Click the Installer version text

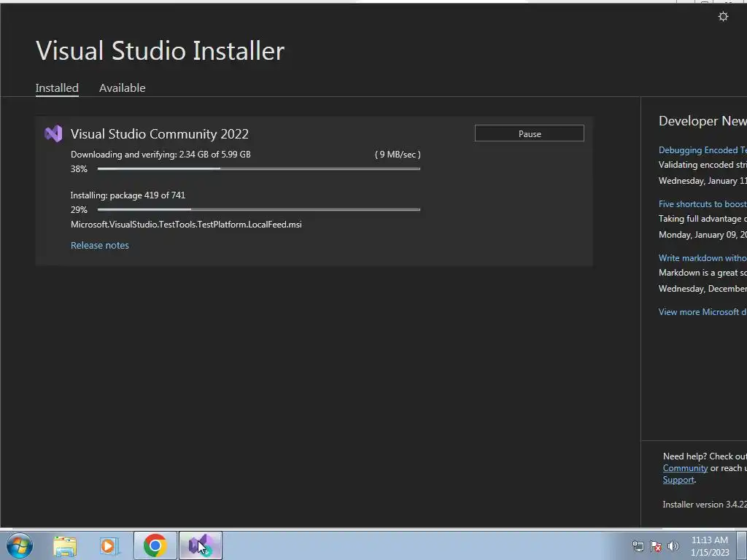pyautogui.click(x=705, y=505)
